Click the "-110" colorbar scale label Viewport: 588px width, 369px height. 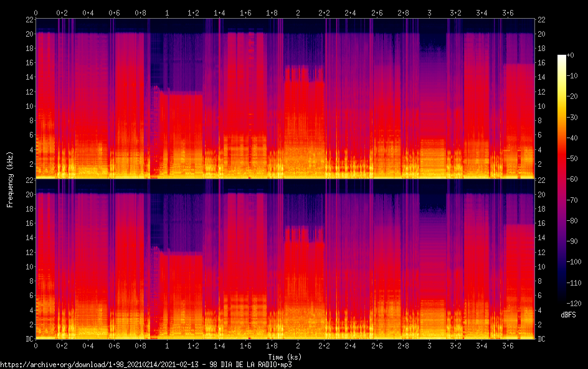tap(574, 283)
